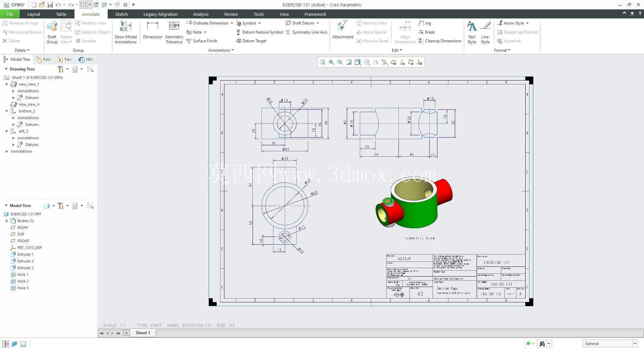Insert a Datum Feature Symbol

click(x=260, y=32)
